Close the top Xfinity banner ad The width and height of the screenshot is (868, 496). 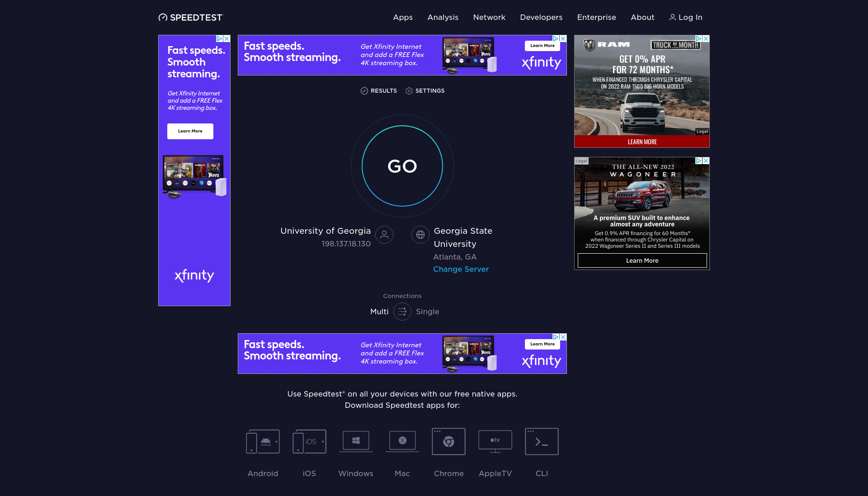pyautogui.click(x=563, y=39)
